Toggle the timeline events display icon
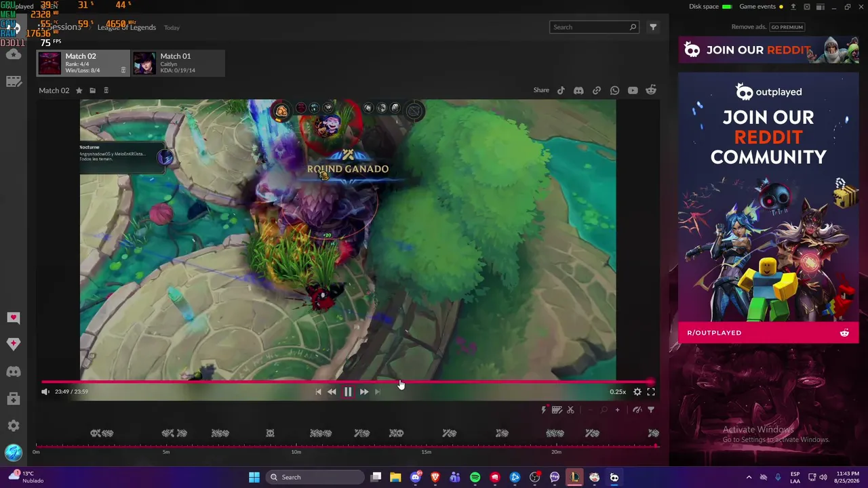This screenshot has height=488, width=868. tap(637, 410)
